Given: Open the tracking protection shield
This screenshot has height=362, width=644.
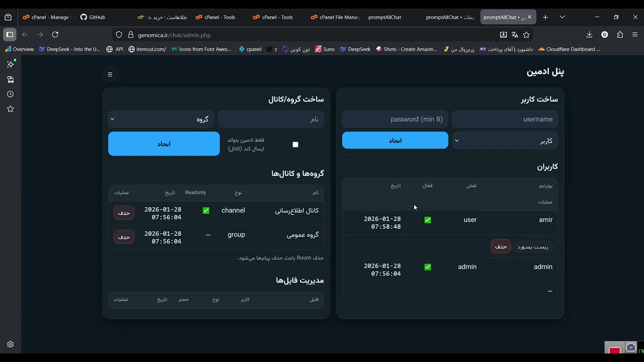Looking at the screenshot, I should point(119,35).
